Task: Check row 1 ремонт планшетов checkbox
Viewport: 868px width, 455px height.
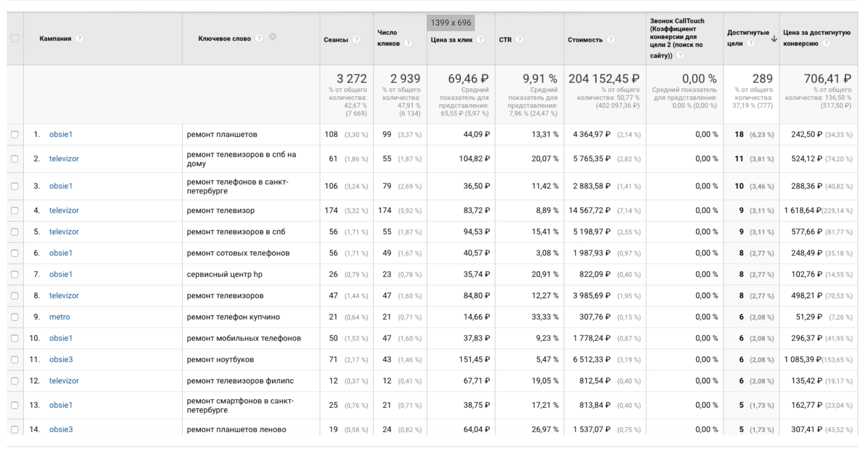Action: click(x=15, y=134)
